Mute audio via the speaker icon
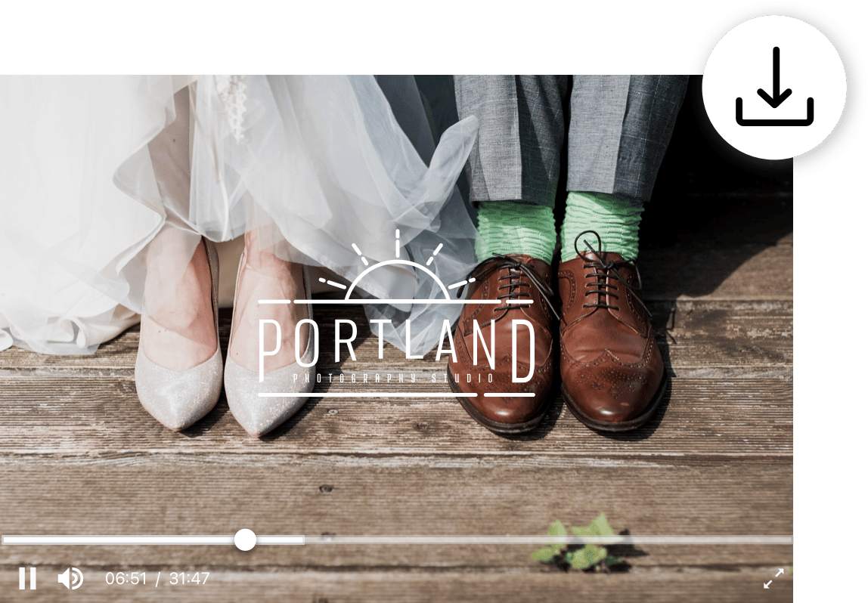 pyautogui.click(x=70, y=577)
